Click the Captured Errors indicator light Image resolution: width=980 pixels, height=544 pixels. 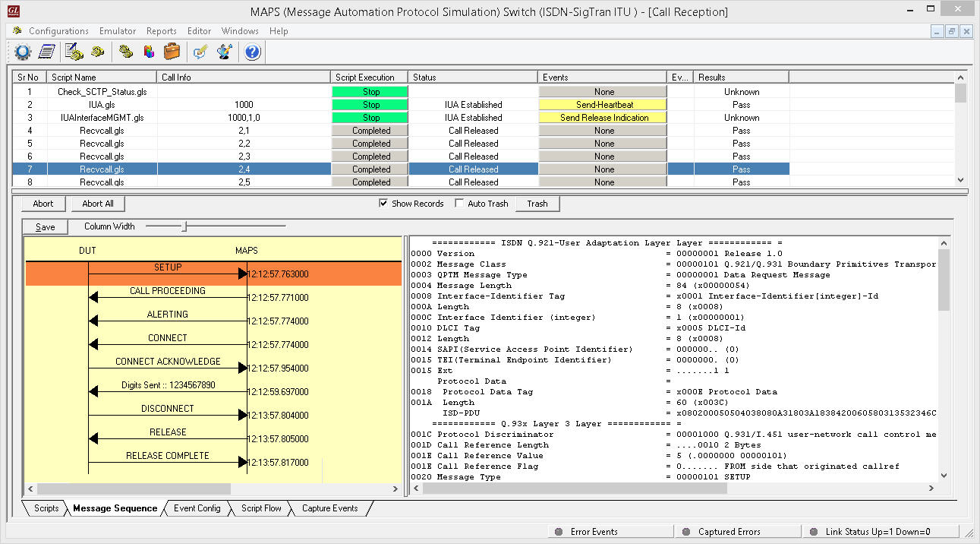pyautogui.click(x=686, y=532)
